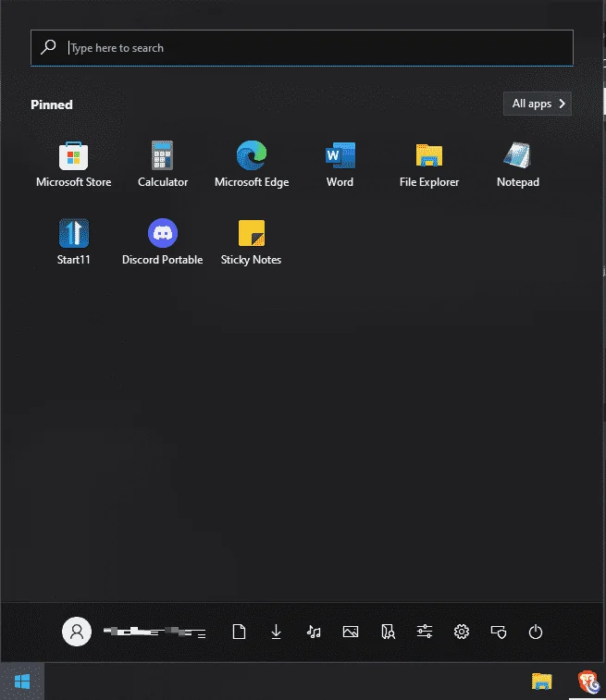
Task: Open the Documents folder shortcut
Action: [x=239, y=632]
